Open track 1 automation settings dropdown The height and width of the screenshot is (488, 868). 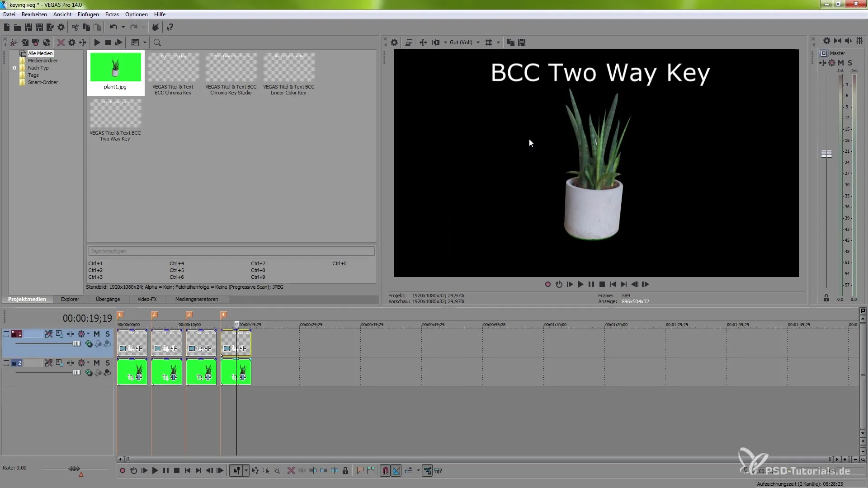[88, 334]
